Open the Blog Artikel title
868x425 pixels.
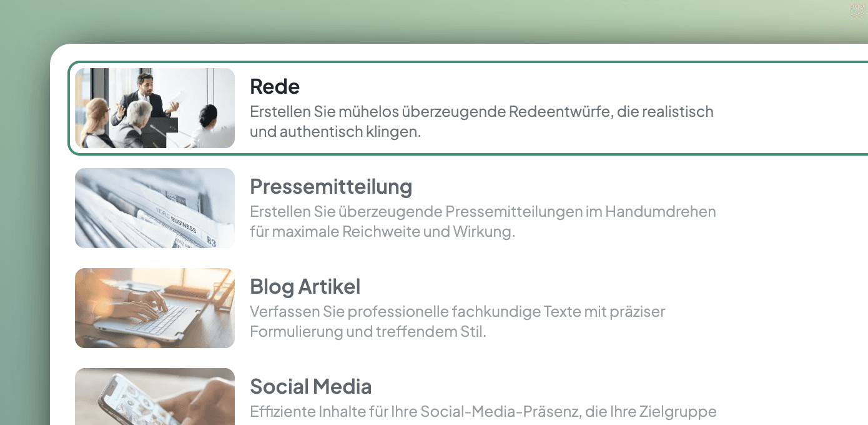pyautogui.click(x=305, y=286)
